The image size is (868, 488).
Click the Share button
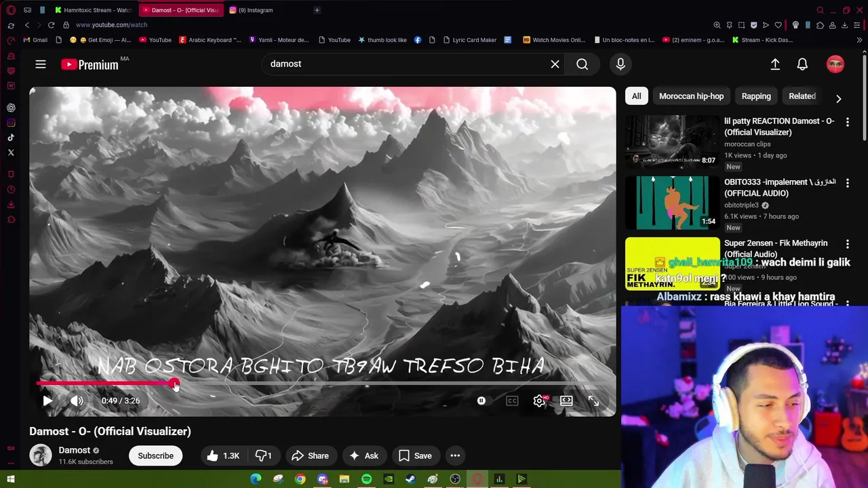(x=310, y=455)
